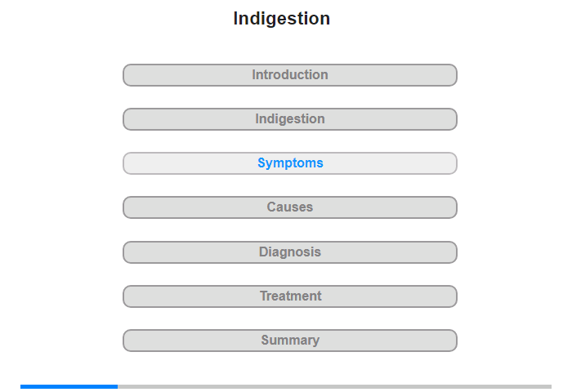Open the Introduction section
Image resolution: width=572 pixels, height=392 pixels.
289,75
